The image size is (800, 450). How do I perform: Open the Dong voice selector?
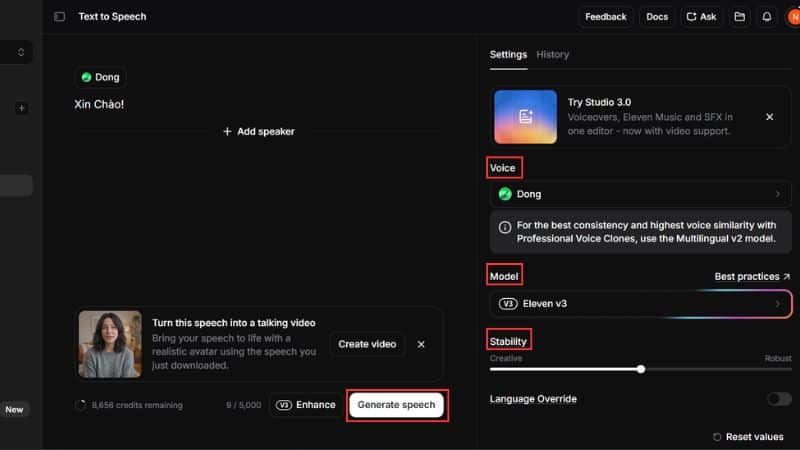[x=640, y=194]
